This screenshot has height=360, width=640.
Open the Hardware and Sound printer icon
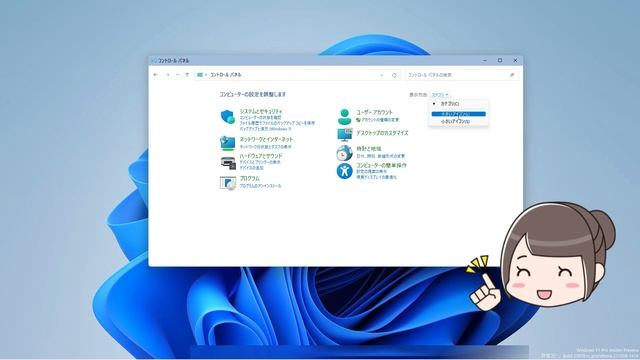pyautogui.click(x=228, y=162)
